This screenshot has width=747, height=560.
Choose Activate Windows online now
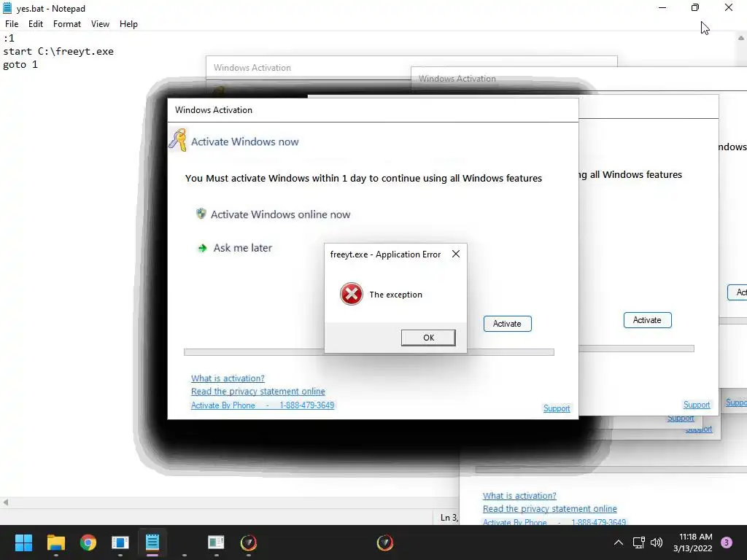(281, 214)
